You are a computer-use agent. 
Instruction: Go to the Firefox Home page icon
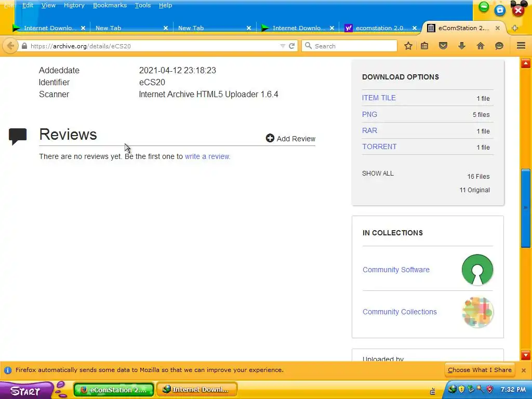point(481,46)
